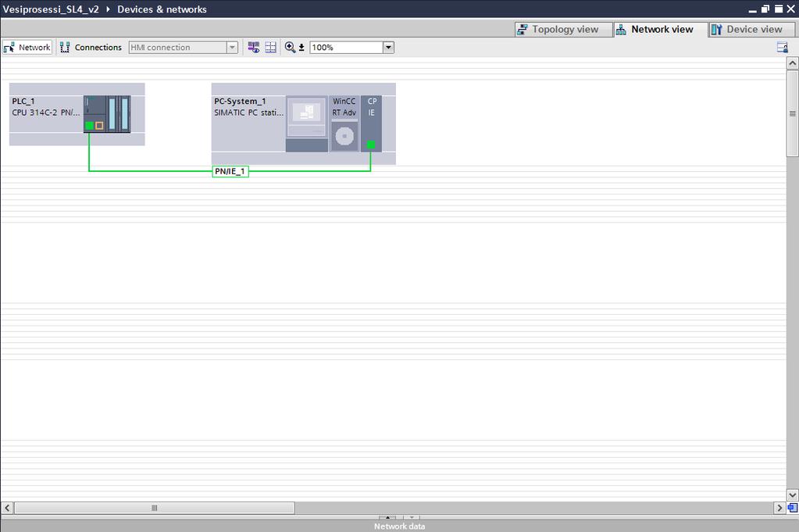
Task: Click inside the 100% zoom field
Action: pos(347,48)
